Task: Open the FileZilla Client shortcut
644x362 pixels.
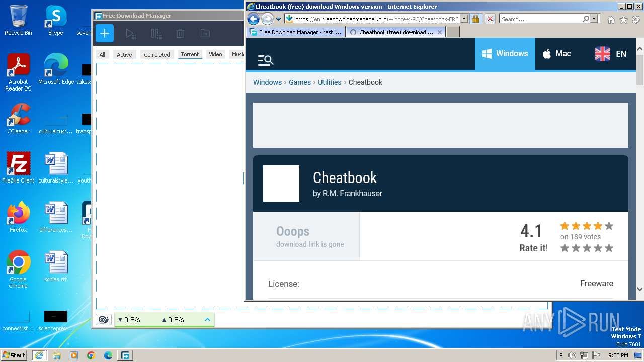Action: click(x=18, y=167)
